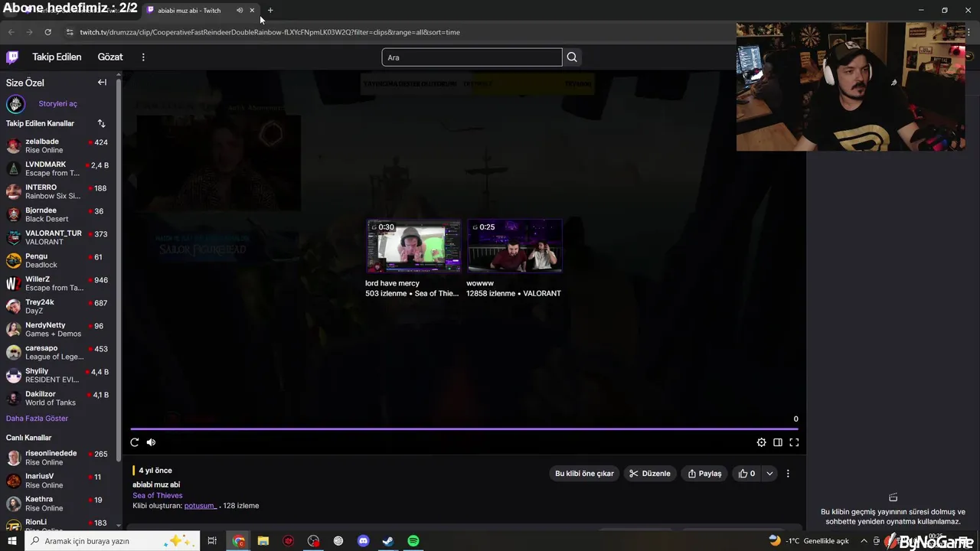
Task: Click the Twitch logo home icon
Action: point(12,57)
